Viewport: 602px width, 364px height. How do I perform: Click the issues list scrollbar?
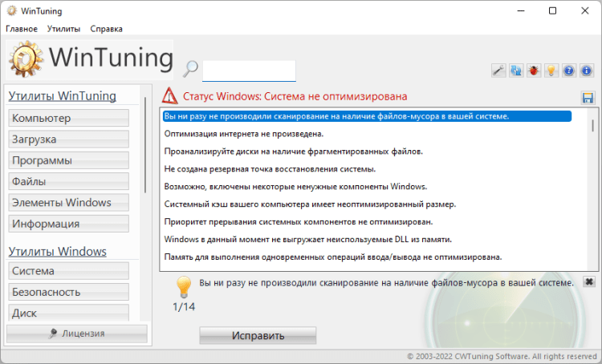click(593, 126)
